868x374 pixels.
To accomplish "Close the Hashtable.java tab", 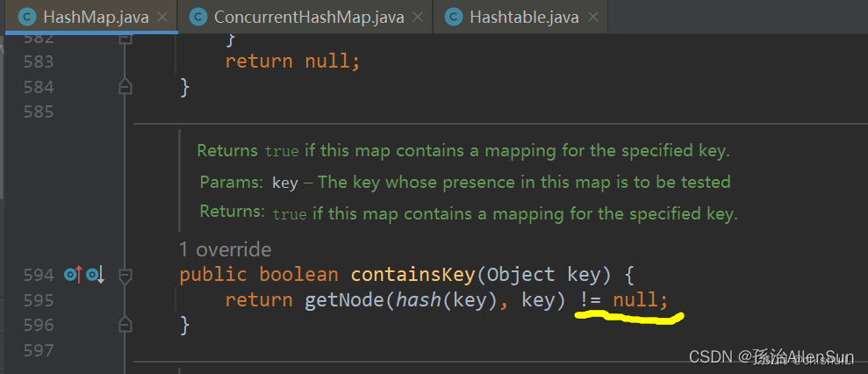I will click(x=593, y=18).
